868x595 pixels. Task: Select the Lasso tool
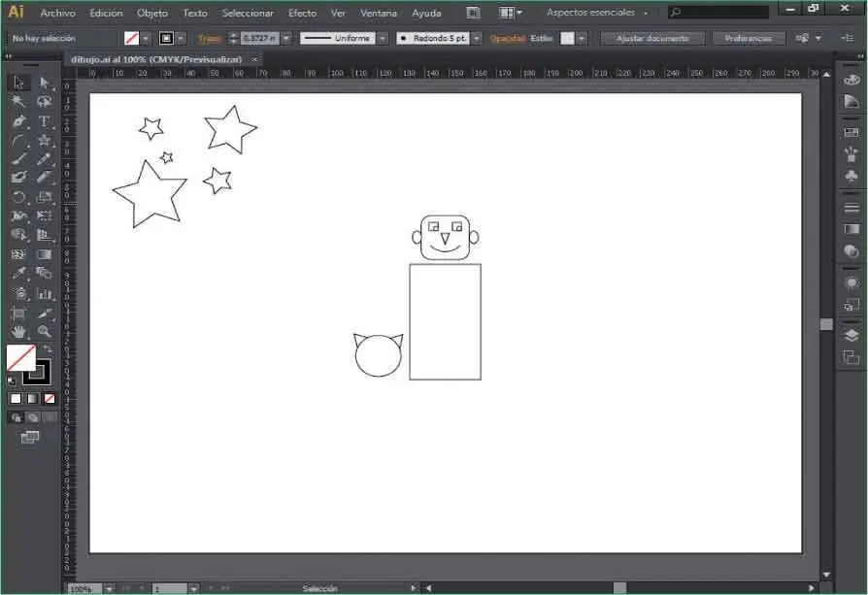point(45,101)
